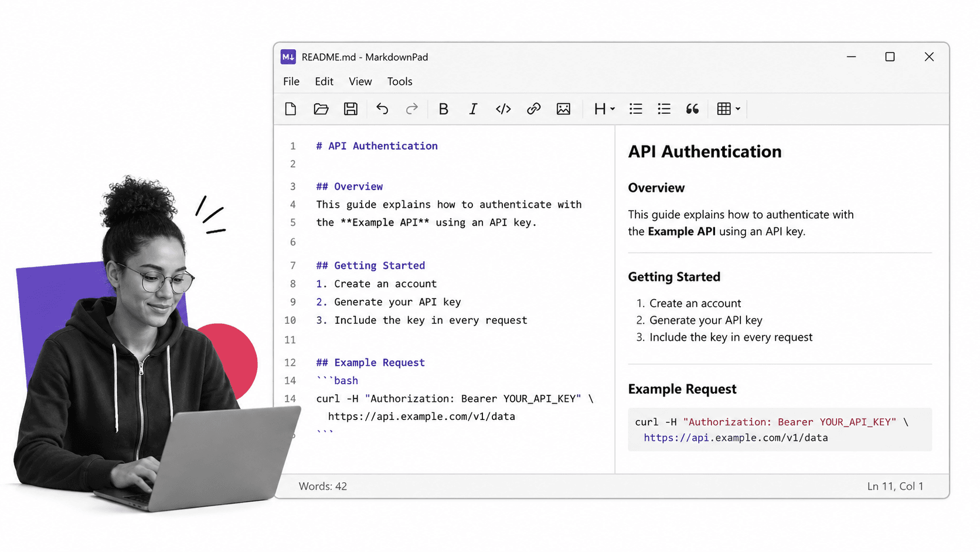Save the document with floppy icon
Viewport: 980px width, 552px height.
(x=351, y=109)
